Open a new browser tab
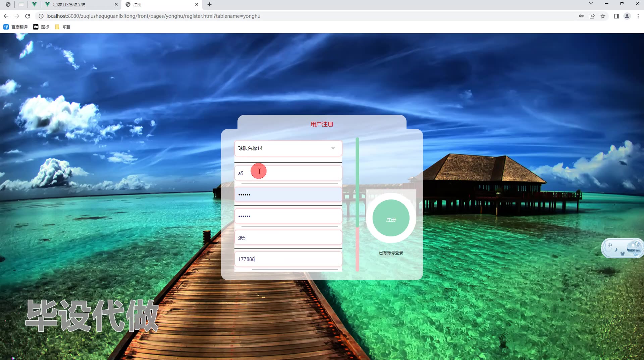Image resolution: width=644 pixels, height=360 pixels. point(210,4)
